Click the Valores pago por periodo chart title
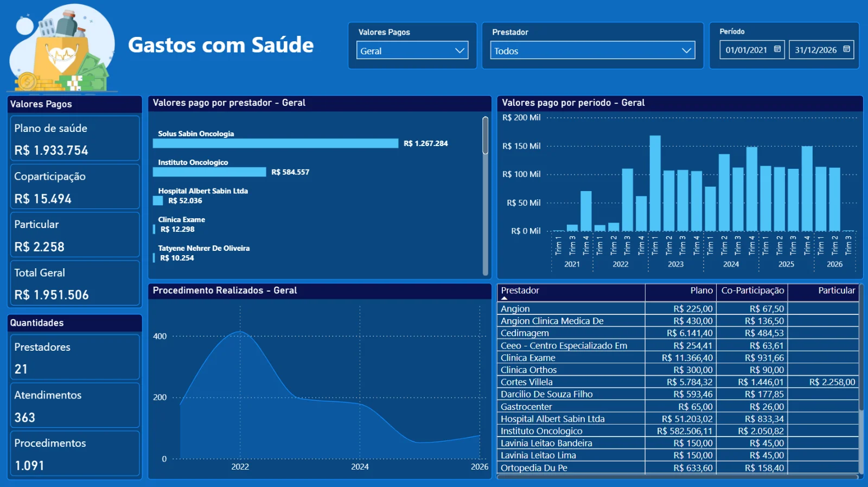Image resolution: width=868 pixels, height=487 pixels. [573, 103]
